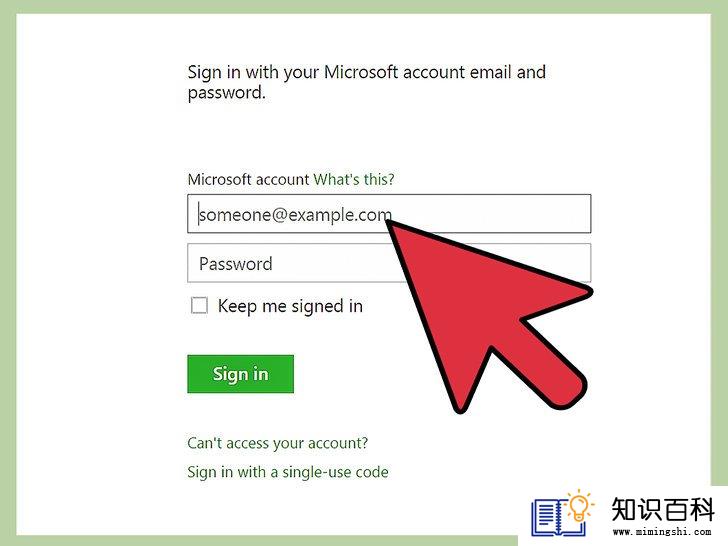This screenshot has height=546, width=728.
Task: Click the word Microsoft in the heading
Action: [x=361, y=72]
